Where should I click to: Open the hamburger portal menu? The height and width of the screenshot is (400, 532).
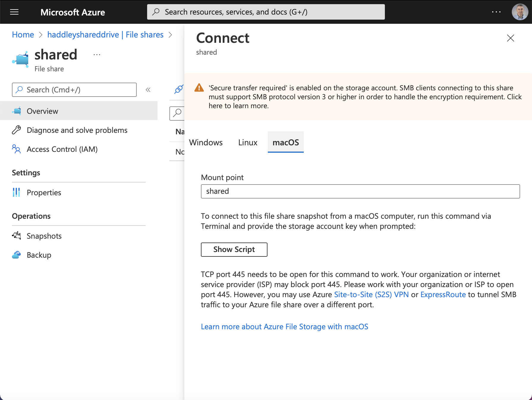pyautogui.click(x=14, y=12)
